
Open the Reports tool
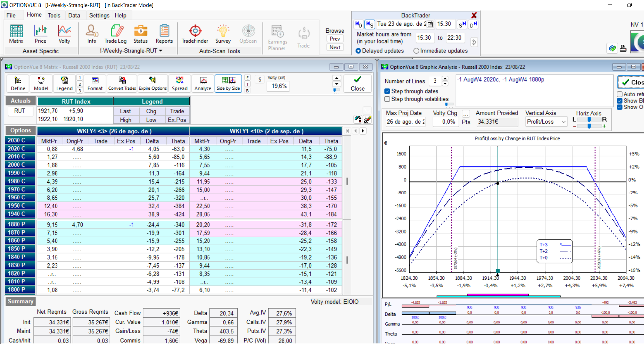[x=164, y=34]
